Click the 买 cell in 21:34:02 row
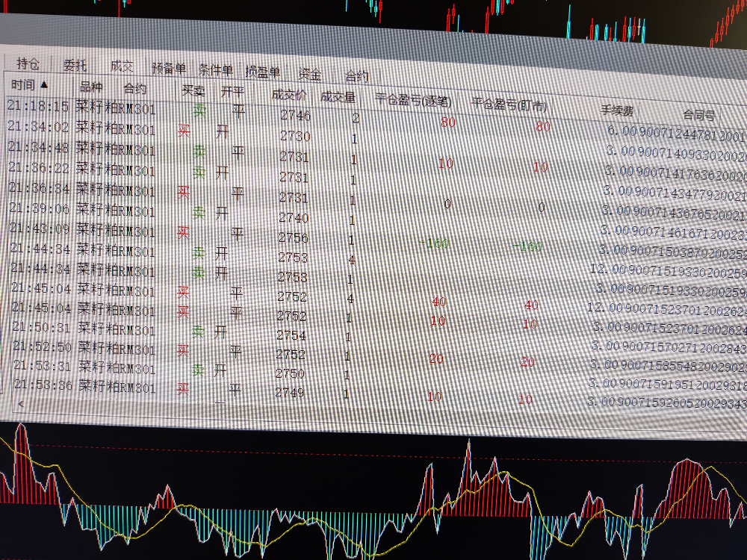 [x=184, y=130]
